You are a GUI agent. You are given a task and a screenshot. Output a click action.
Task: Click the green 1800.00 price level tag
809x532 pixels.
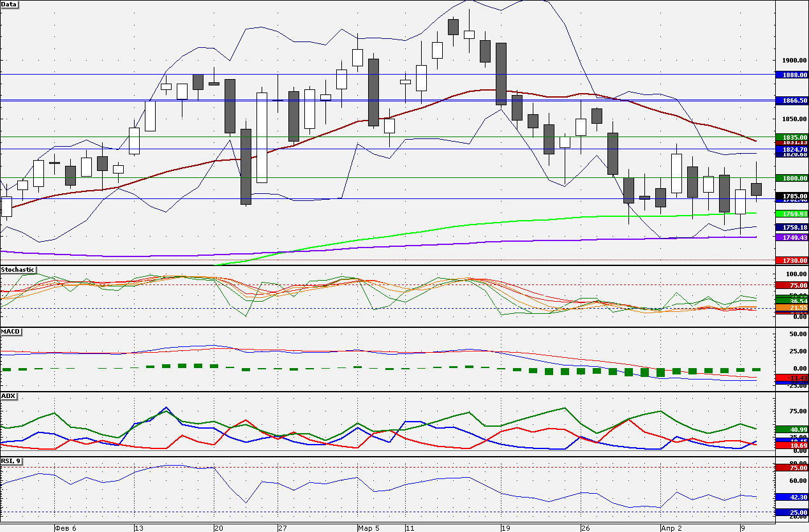click(792, 179)
